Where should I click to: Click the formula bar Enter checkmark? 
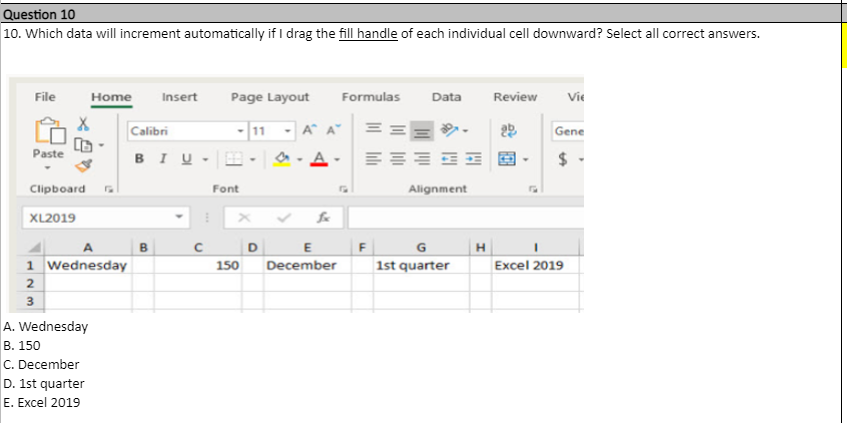283,218
